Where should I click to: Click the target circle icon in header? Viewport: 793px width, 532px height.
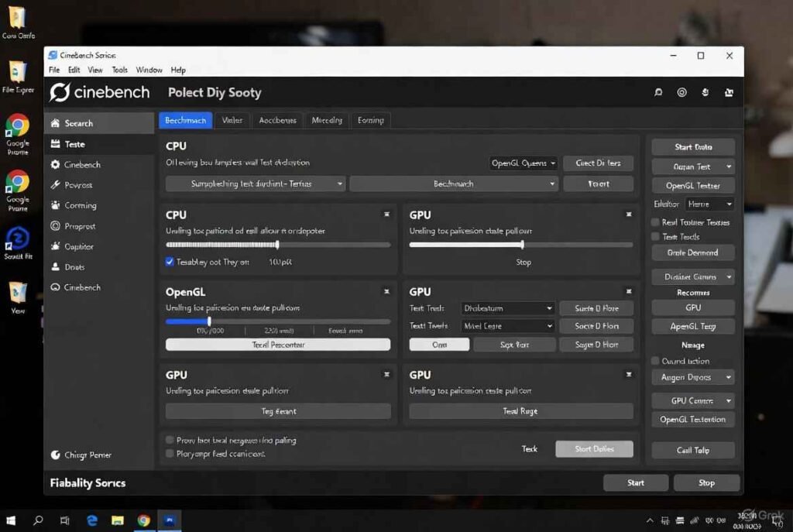(681, 92)
